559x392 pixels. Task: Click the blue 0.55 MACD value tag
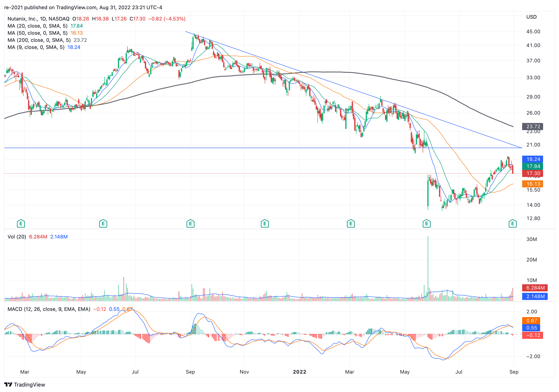click(x=531, y=328)
